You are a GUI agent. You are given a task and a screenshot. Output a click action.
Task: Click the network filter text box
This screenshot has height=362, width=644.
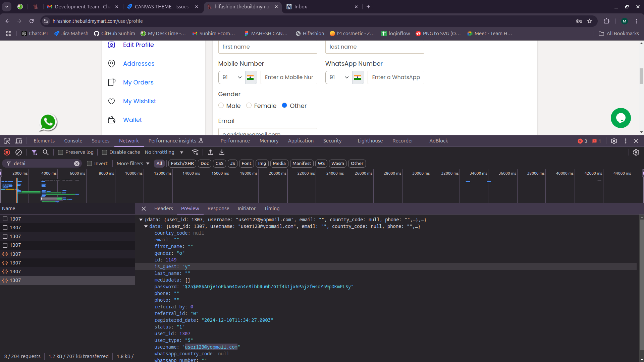click(x=42, y=164)
